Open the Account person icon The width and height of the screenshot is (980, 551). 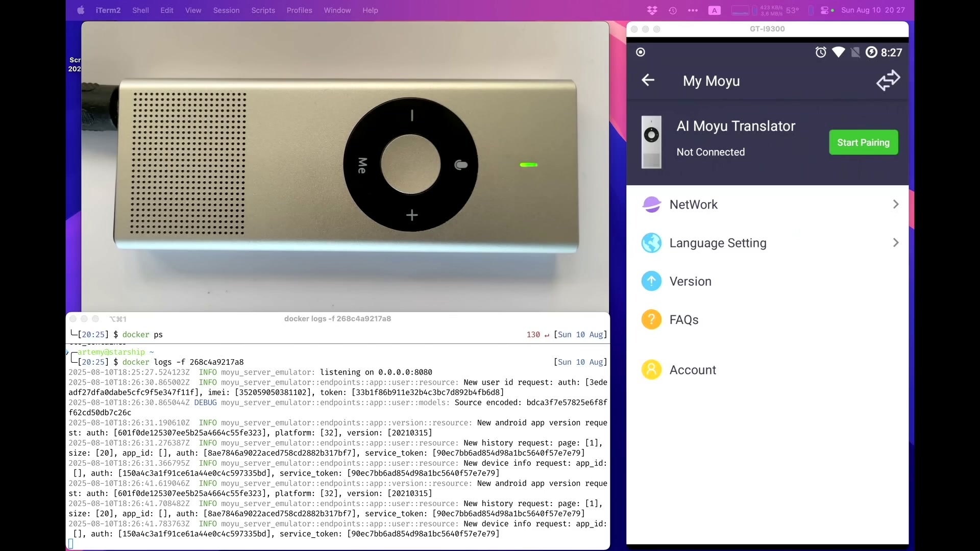pos(651,369)
